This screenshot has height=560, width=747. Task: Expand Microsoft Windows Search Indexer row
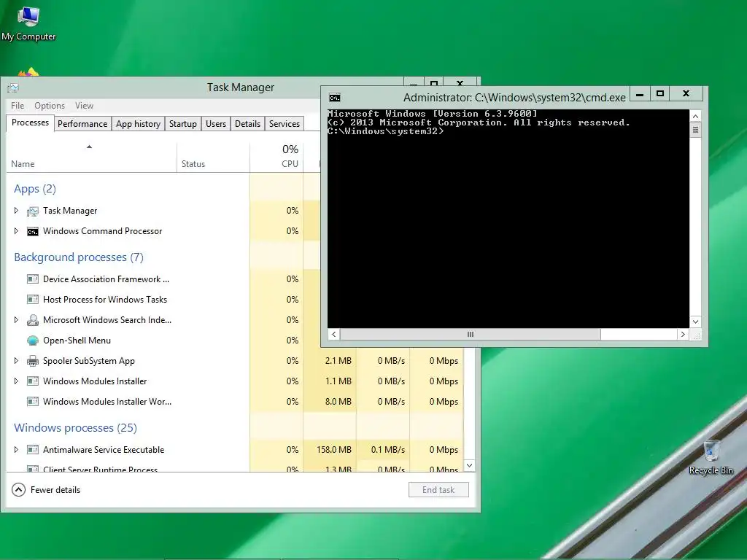click(16, 320)
